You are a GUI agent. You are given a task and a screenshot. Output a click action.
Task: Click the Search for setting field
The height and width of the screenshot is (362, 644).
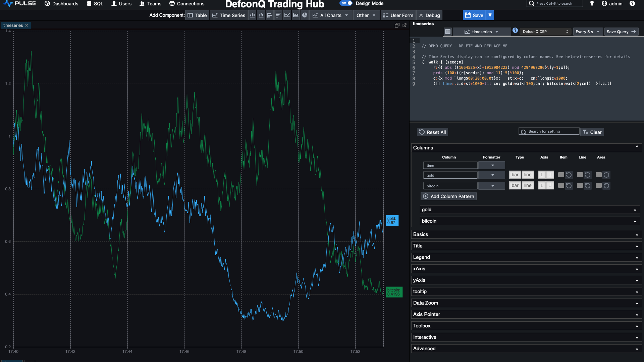(x=548, y=131)
